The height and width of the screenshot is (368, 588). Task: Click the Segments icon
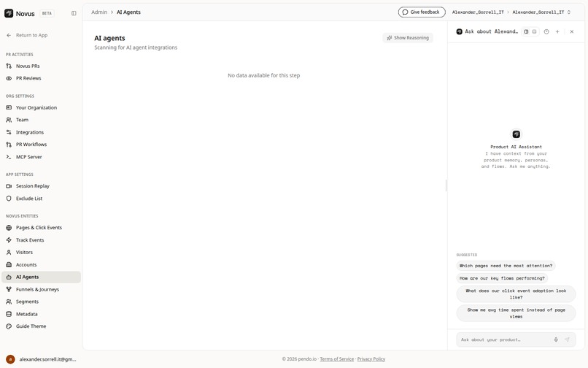[9, 302]
